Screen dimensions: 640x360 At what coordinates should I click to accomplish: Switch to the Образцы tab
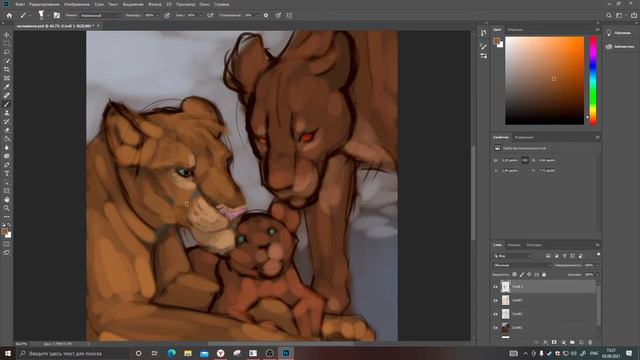point(516,29)
